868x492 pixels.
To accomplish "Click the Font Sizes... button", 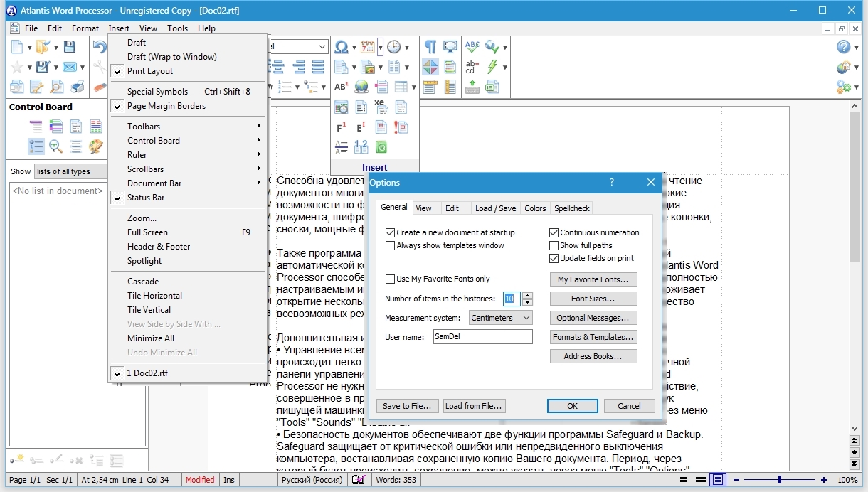I will (x=593, y=299).
